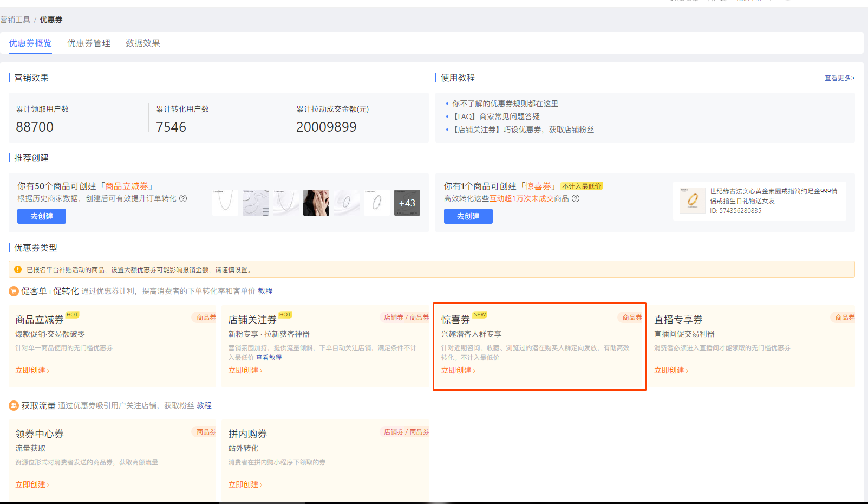Click the hand model jewelry thumbnail
Viewport: 868px width, 504px height.
(316, 203)
